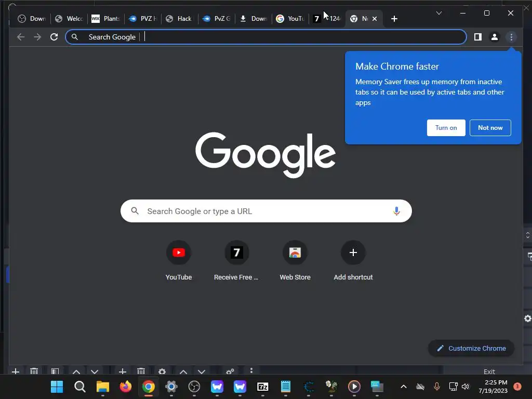Open the Web Store shortcut
The image size is (532, 399).
click(x=295, y=260)
